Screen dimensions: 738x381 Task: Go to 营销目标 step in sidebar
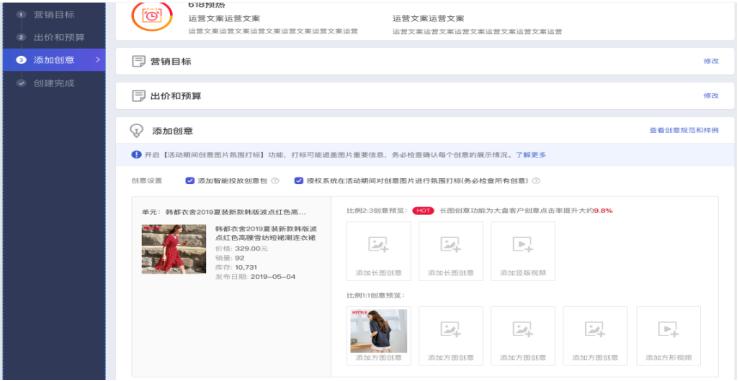(x=54, y=15)
